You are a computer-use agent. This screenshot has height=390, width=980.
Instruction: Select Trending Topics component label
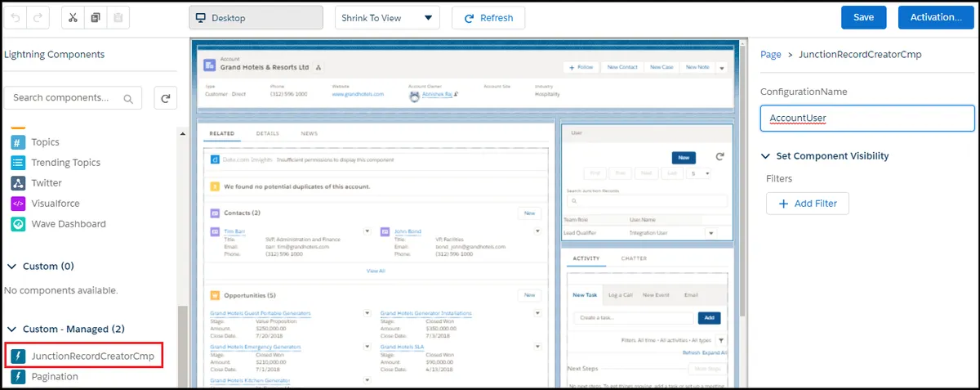66,163
